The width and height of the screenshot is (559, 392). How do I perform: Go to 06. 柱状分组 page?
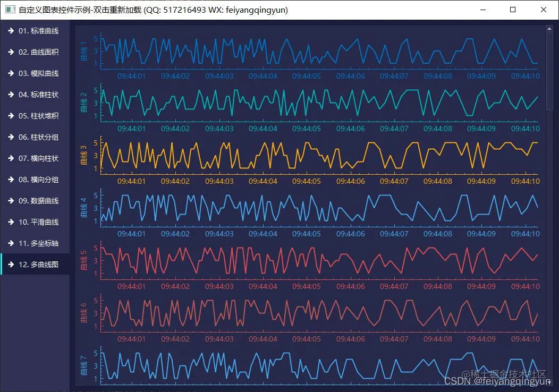35,137
